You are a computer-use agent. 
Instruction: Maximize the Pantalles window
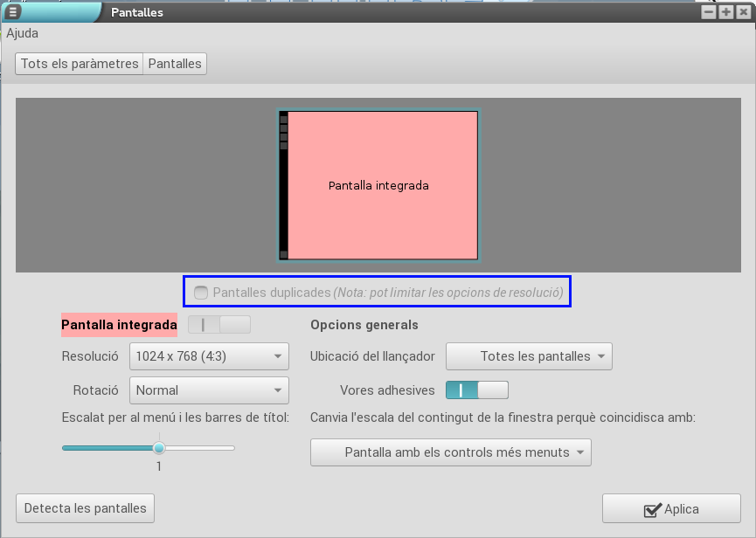[726, 12]
